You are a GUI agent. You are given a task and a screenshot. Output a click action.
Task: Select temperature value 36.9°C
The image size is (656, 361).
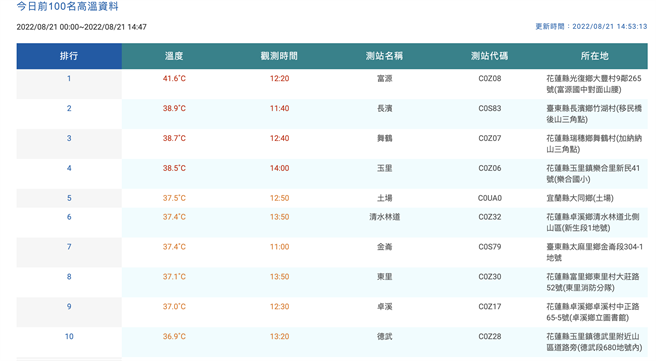174,337
